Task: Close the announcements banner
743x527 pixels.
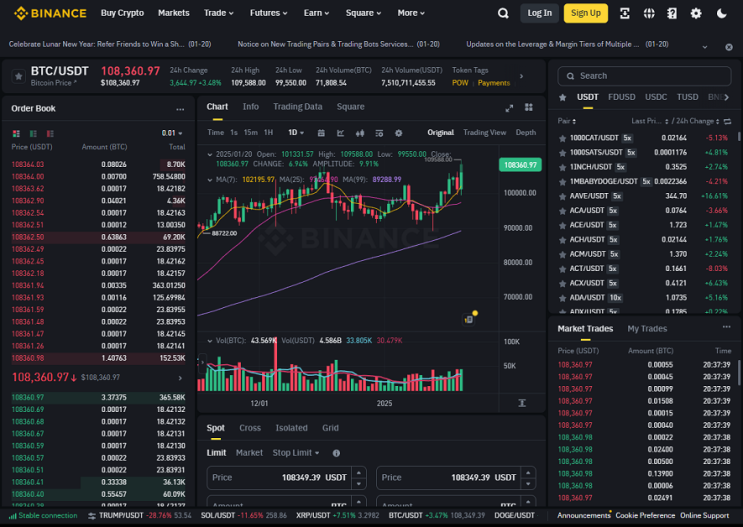Action: click(x=729, y=47)
